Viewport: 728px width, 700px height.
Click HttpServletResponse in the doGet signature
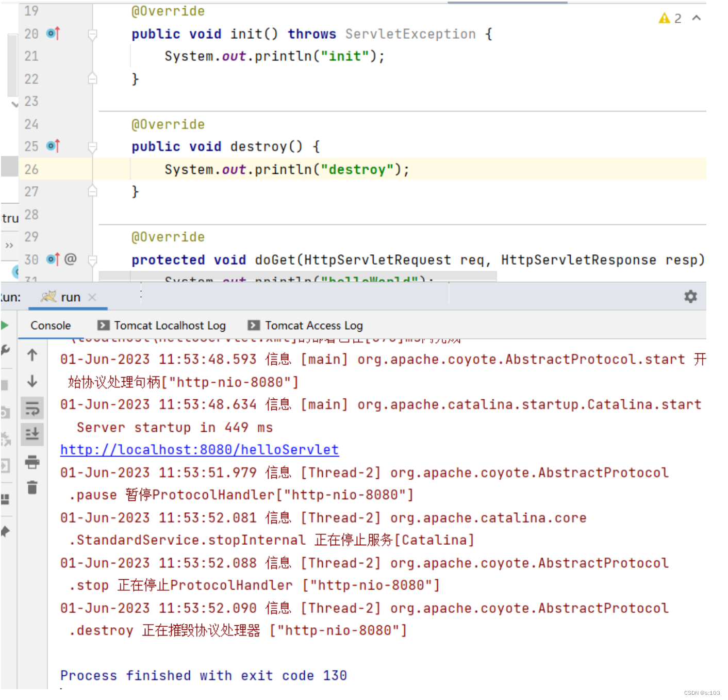click(578, 259)
